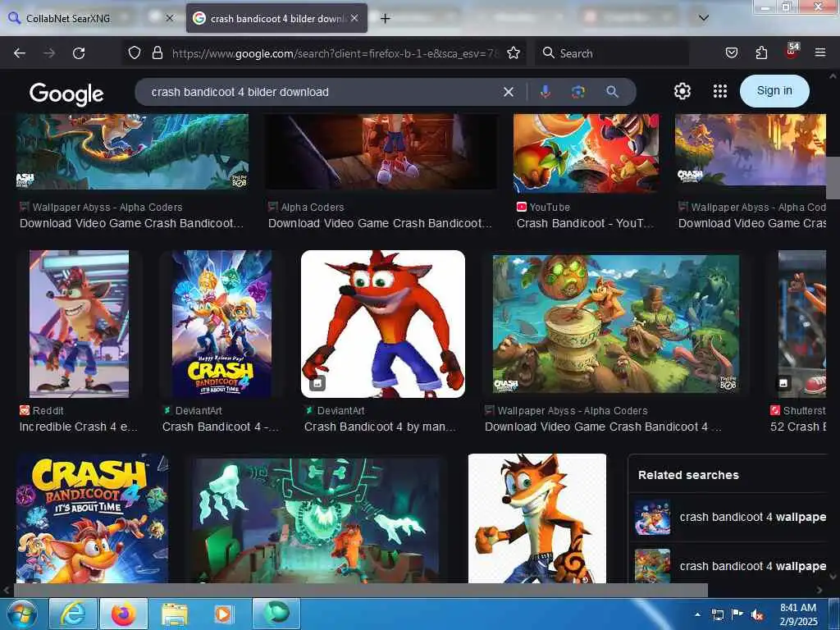Image resolution: width=840 pixels, height=630 pixels.
Task: Open the Action Center flag tray icon
Action: tap(737, 615)
